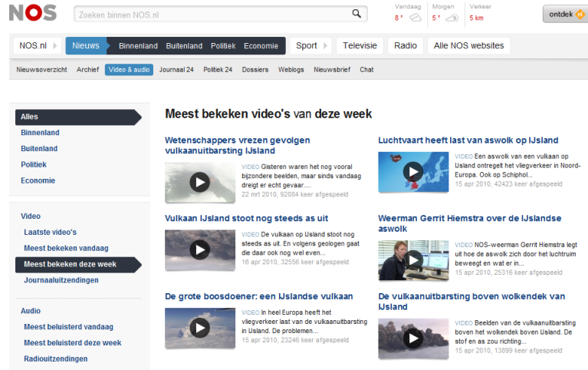This screenshot has height=370, width=588.
Task: Click the description 'Een aswolk van een vulkaan'
Action: tap(518, 166)
